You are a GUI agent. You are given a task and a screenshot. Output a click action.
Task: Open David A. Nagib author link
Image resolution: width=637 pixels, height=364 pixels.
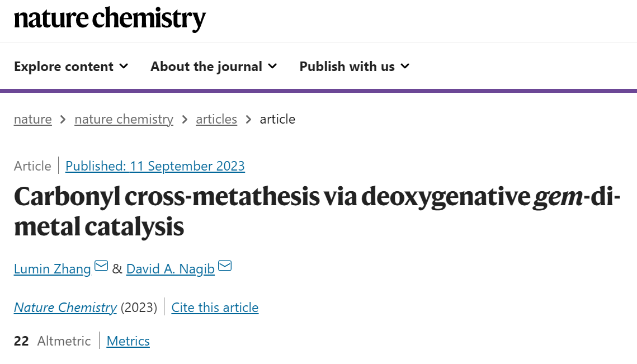(x=170, y=269)
